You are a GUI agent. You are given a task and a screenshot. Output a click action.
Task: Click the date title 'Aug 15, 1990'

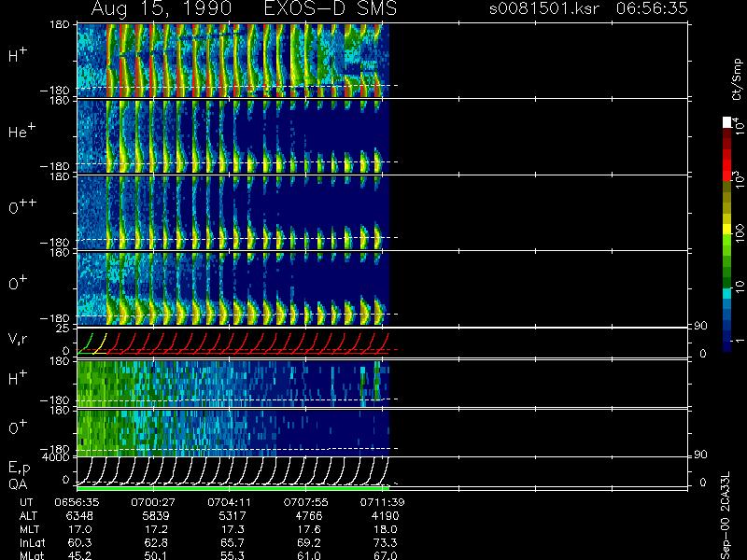click(x=162, y=8)
